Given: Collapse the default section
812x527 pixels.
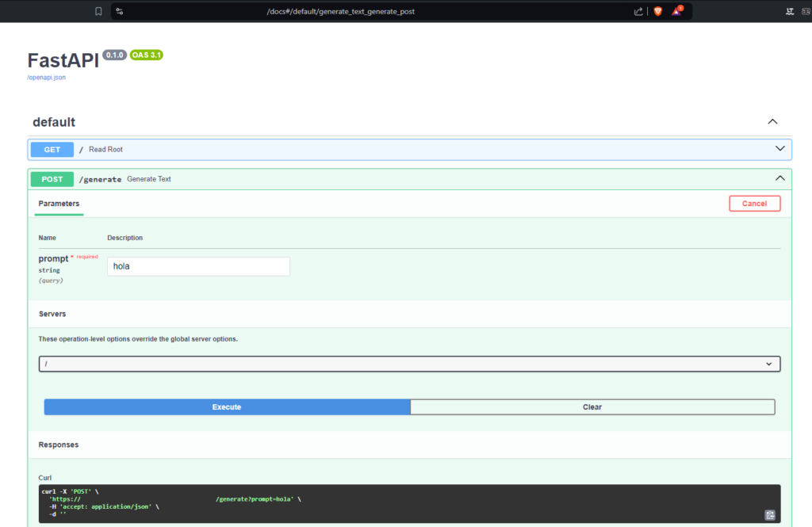Looking at the screenshot, I should click(772, 122).
